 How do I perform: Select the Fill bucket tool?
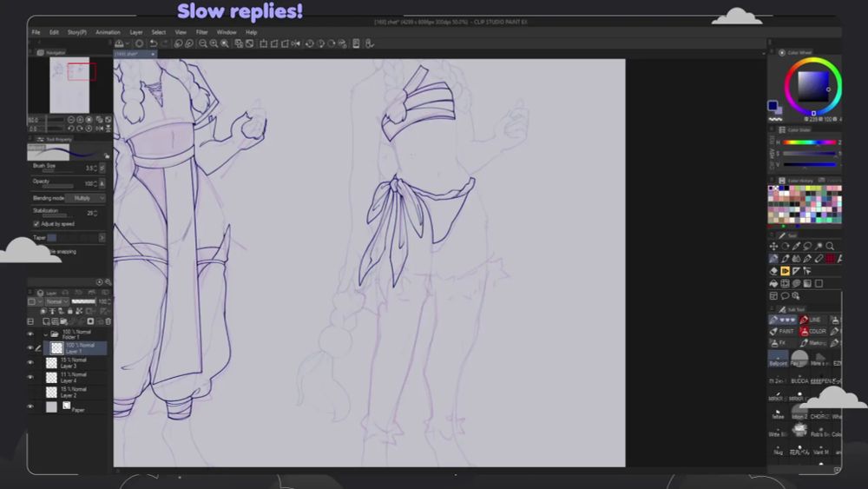click(774, 283)
